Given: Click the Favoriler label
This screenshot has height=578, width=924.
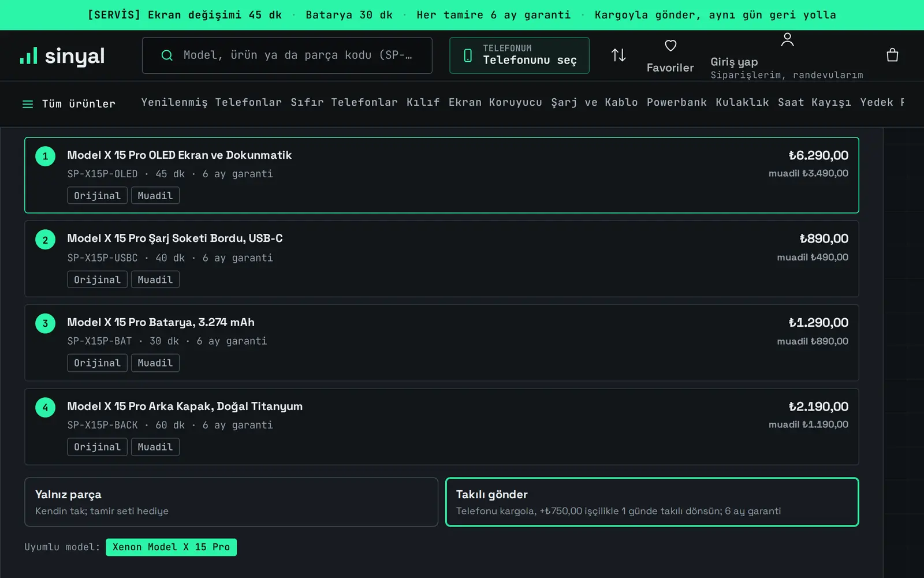Looking at the screenshot, I should click(x=670, y=68).
